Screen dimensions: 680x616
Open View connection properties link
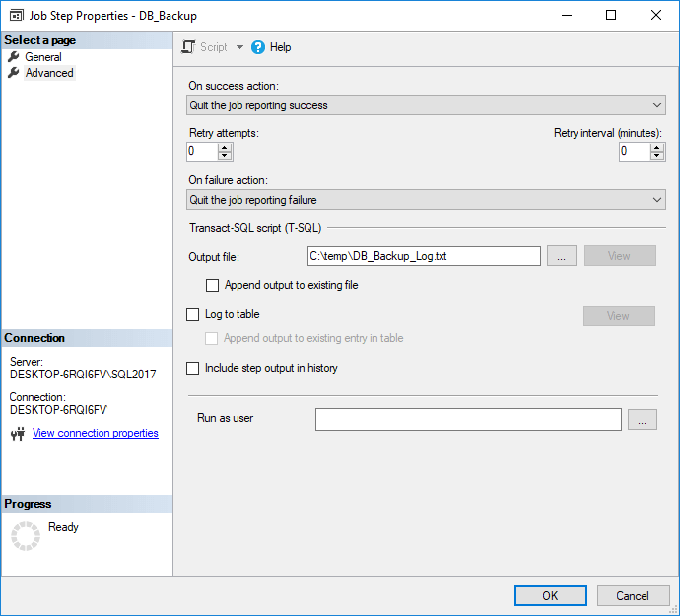[x=95, y=433]
